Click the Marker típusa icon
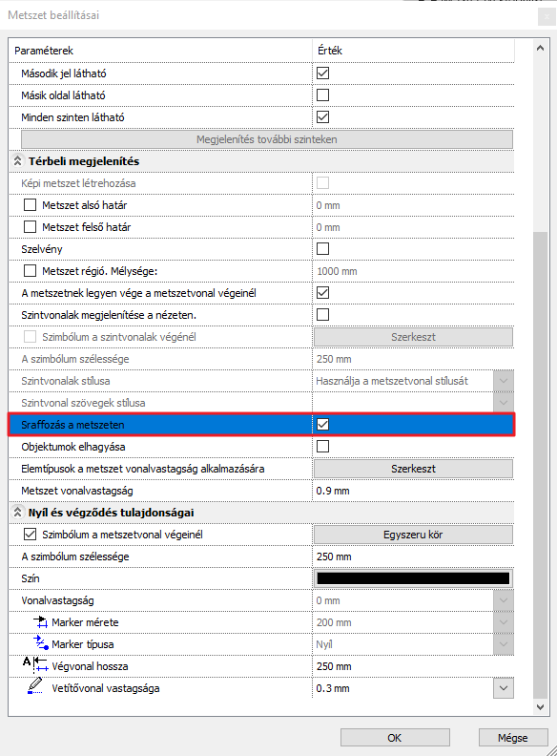557x756 pixels. click(40, 643)
